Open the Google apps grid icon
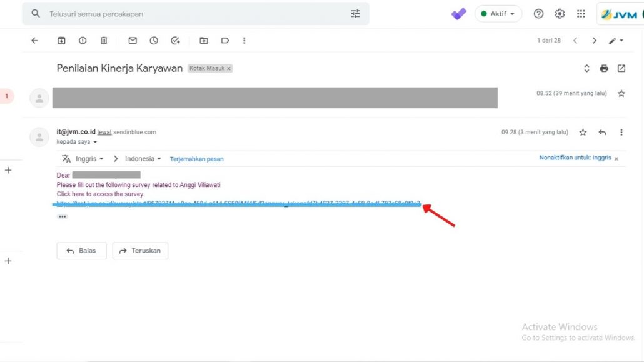644x362 pixels. pos(581,14)
